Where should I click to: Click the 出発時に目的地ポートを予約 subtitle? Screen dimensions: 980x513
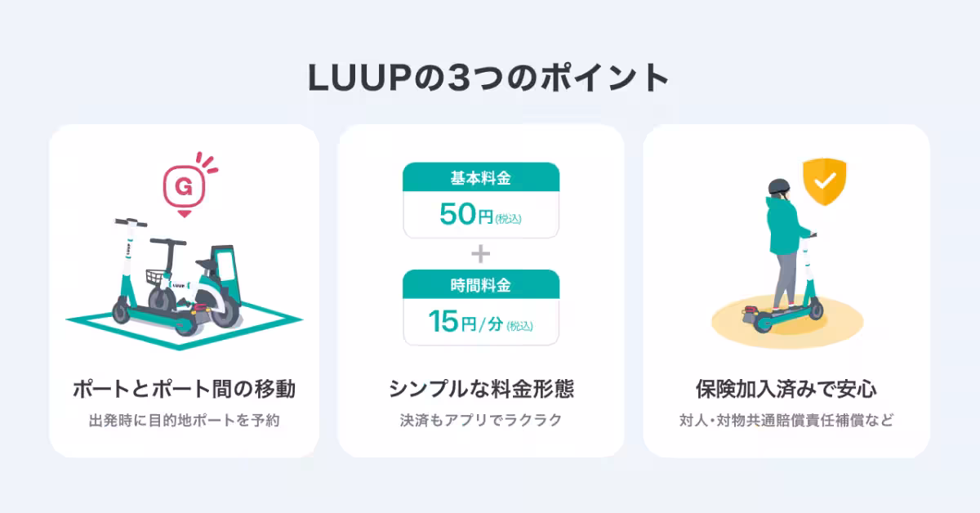(x=184, y=422)
